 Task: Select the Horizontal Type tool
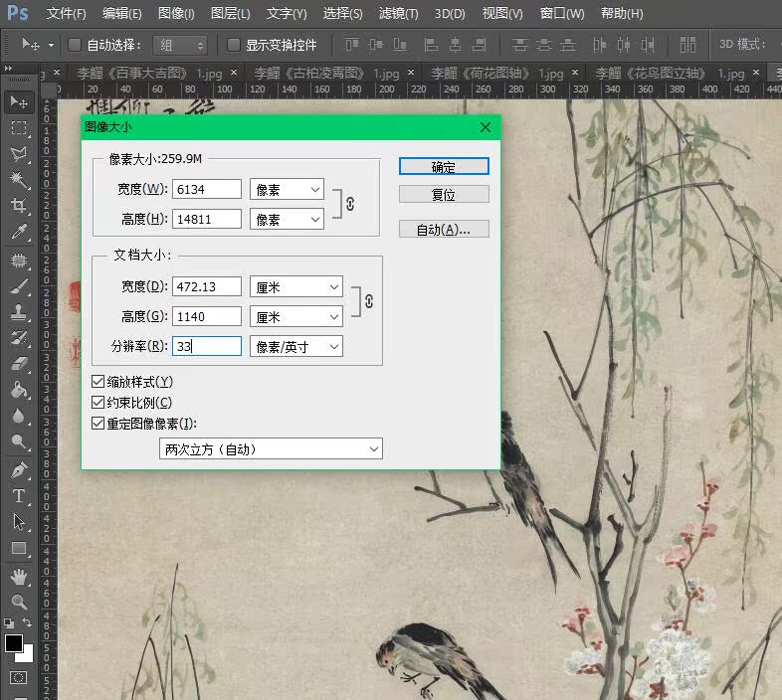coord(19,495)
